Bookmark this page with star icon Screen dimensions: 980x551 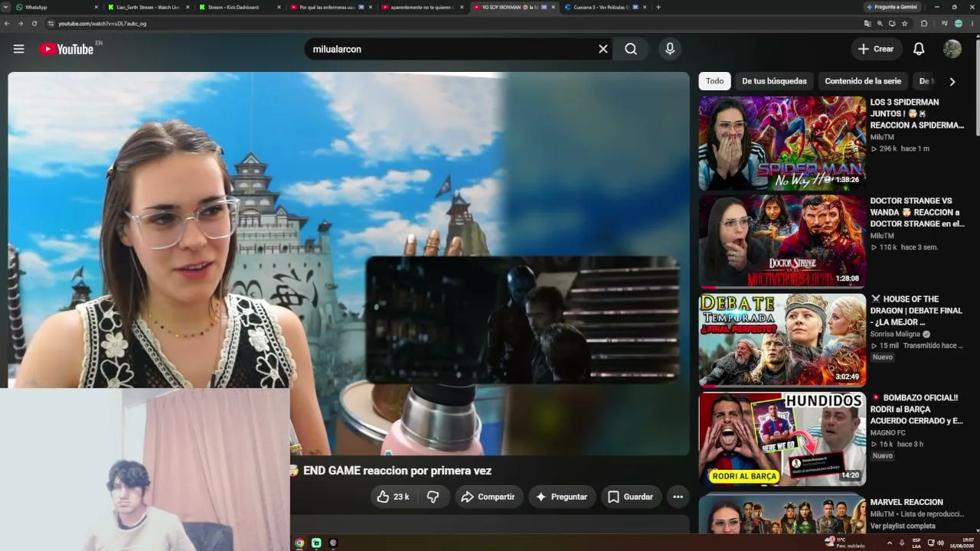click(905, 24)
